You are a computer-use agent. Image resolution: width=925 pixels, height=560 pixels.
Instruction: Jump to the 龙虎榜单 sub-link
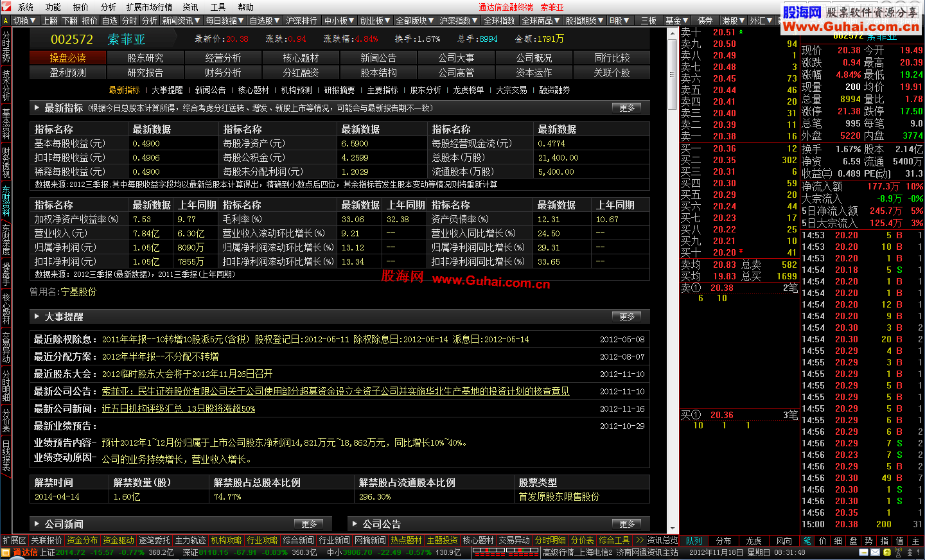[468, 90]
